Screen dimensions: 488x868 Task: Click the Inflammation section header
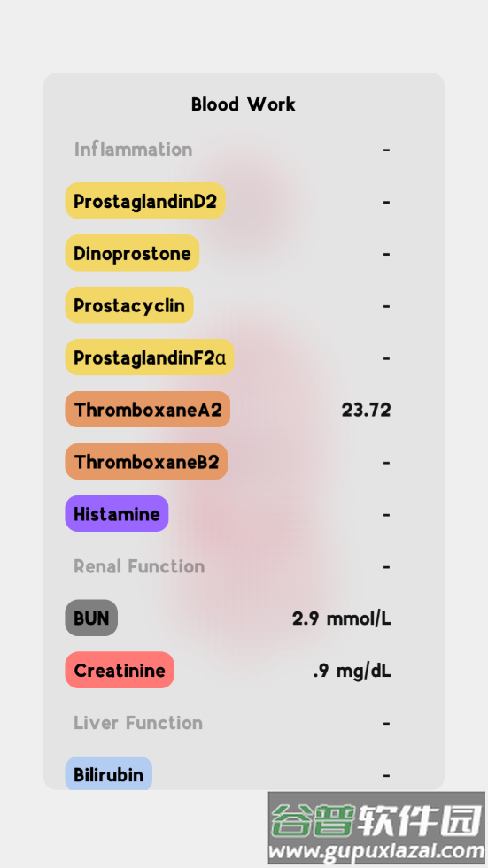[133, 149]
